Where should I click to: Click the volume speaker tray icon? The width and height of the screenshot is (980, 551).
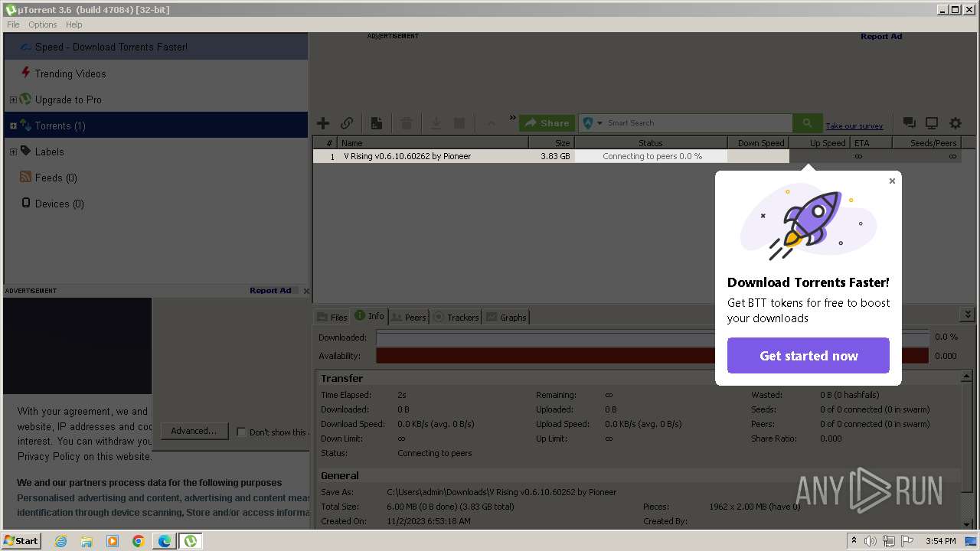coord(870,541)
